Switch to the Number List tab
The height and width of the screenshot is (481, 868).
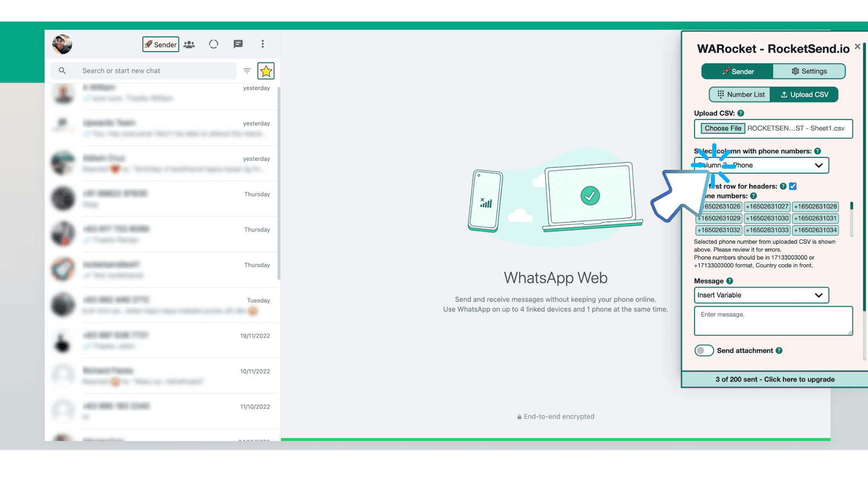741,94
